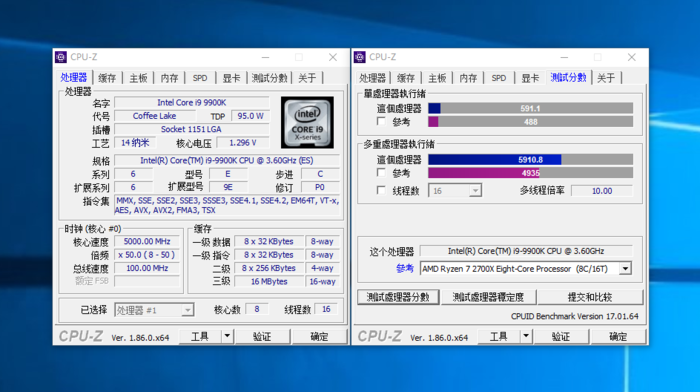Select the active 处理器 tab in left window
Viewport: 700px width, 392px height.
tap(74, 77)
